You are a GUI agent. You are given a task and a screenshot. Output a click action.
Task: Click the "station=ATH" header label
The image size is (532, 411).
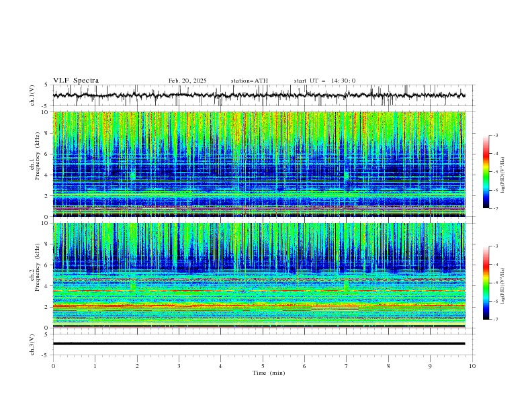click(x=249, y=81)
